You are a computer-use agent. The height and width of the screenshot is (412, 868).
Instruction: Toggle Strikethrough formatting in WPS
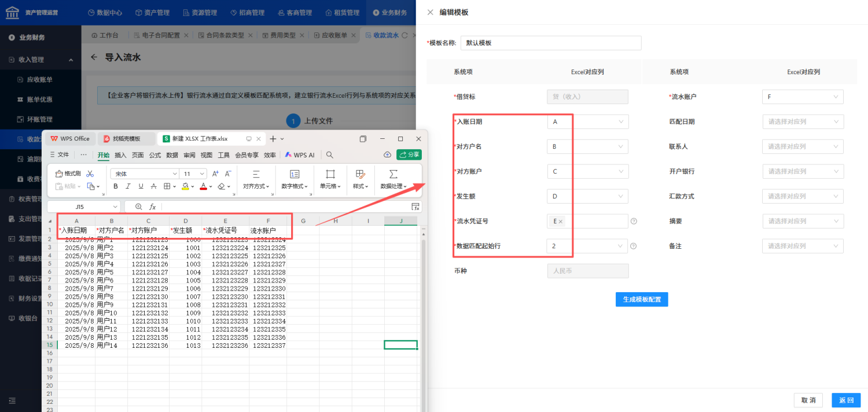153,186
